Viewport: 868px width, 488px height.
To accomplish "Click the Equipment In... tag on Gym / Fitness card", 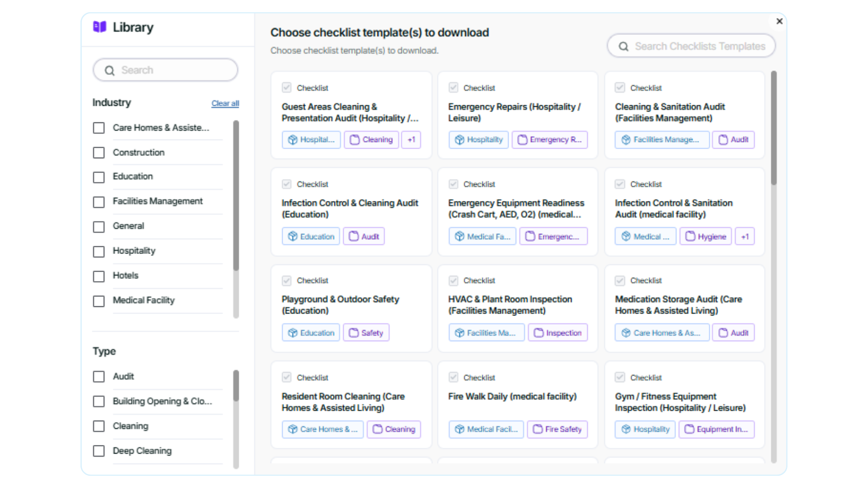I will click(717, 429).
